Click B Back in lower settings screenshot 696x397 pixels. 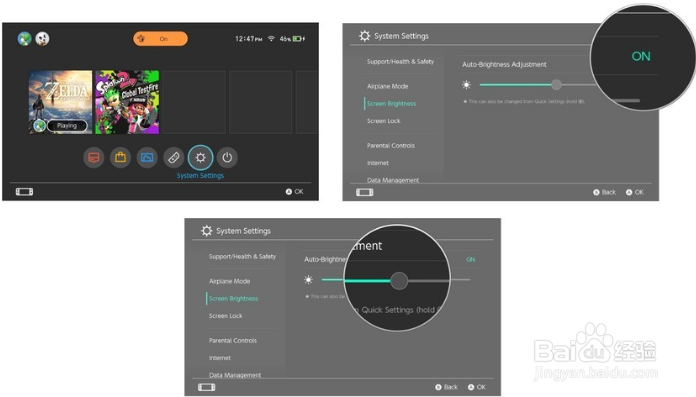(447, 387)
